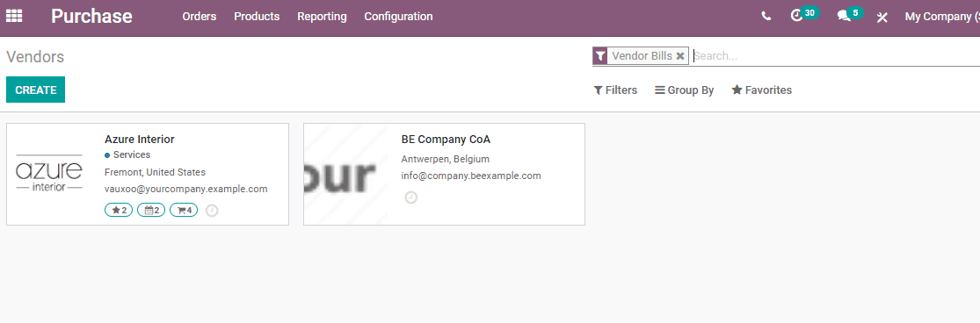The image size is (980, 323).
Task: Focus the vendor search field
Action: coord(836,56)
